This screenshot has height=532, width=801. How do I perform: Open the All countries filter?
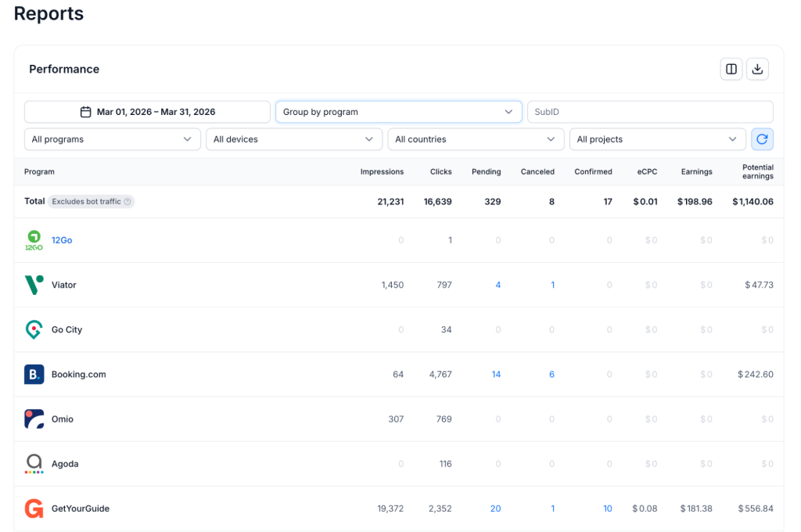tap(476, 139)
